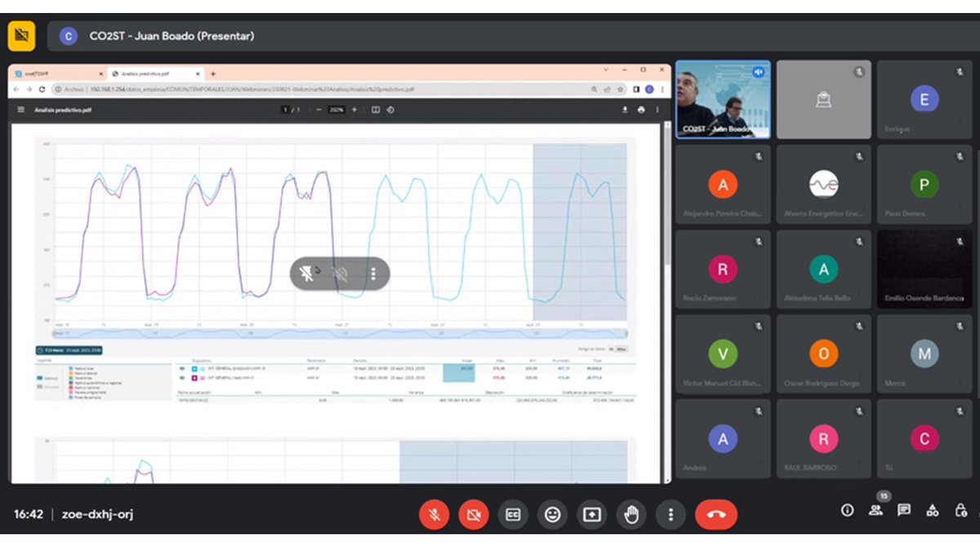Raise your hand in the meeting
This screenshot has height=551, width=980.
[631, 515]
